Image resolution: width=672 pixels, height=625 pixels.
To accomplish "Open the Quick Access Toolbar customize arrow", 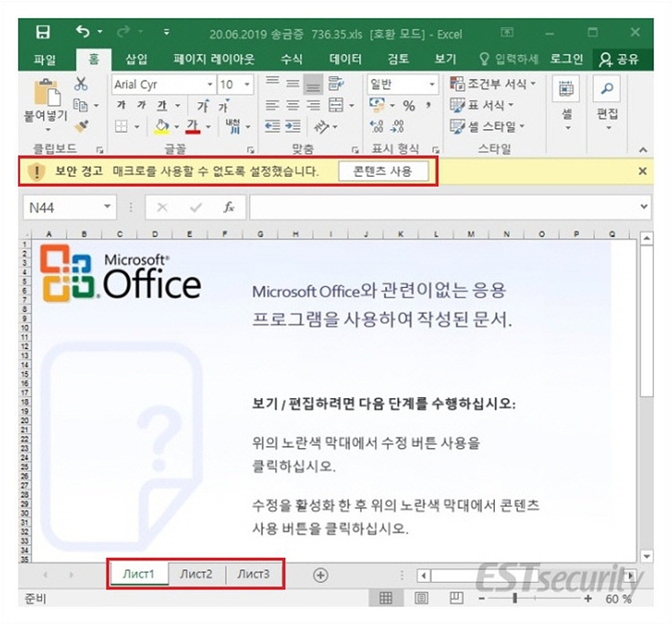I will 167,32.
